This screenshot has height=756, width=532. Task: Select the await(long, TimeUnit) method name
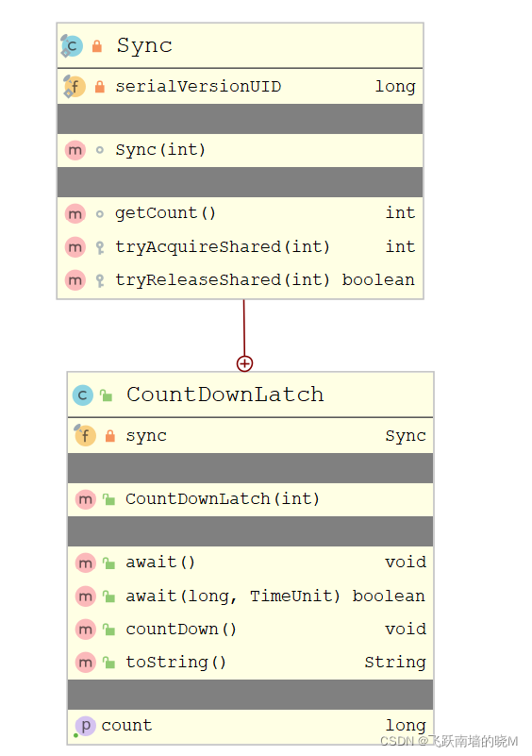tap(233, 596)
